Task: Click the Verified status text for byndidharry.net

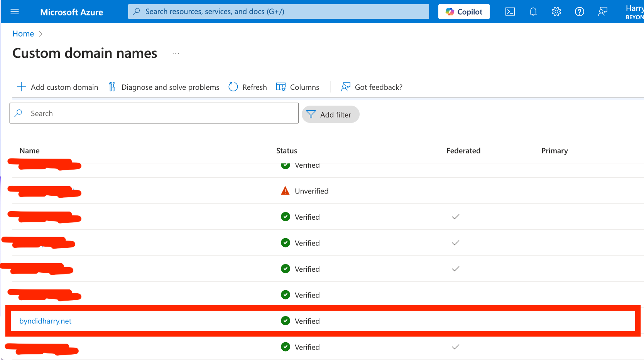Action: tap(307, 321)
